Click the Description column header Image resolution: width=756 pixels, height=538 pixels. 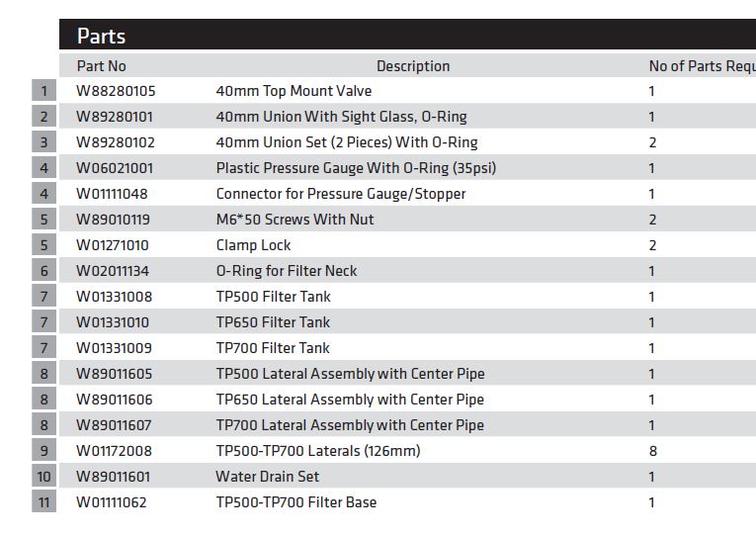[x=413, y=66]
